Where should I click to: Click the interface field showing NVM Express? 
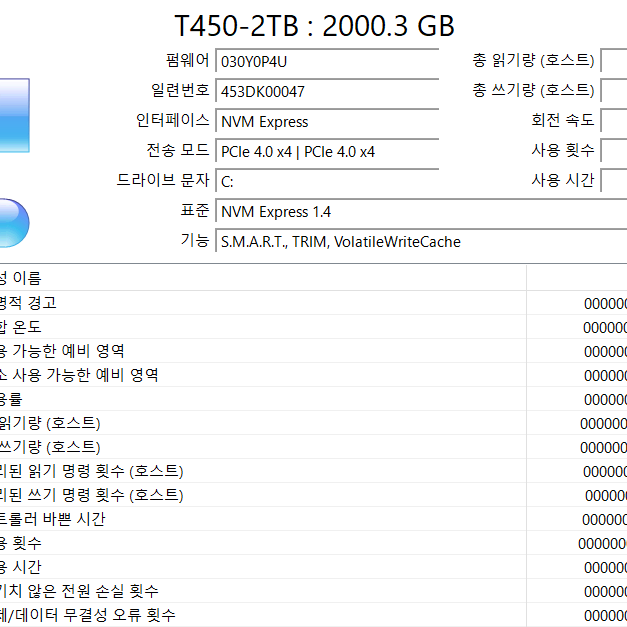tap(326, 122)
